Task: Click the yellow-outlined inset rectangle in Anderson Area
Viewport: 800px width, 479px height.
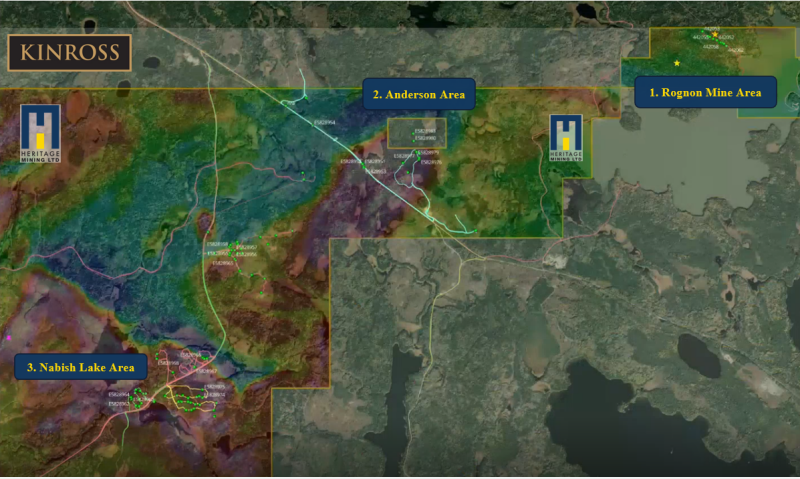Action: click(417, 133)
